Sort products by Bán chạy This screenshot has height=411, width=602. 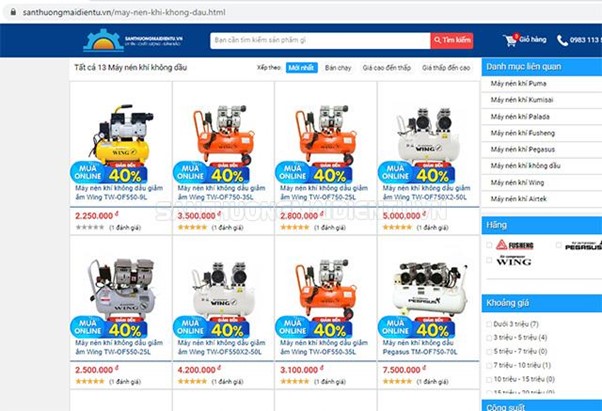(x=338, y=68)
